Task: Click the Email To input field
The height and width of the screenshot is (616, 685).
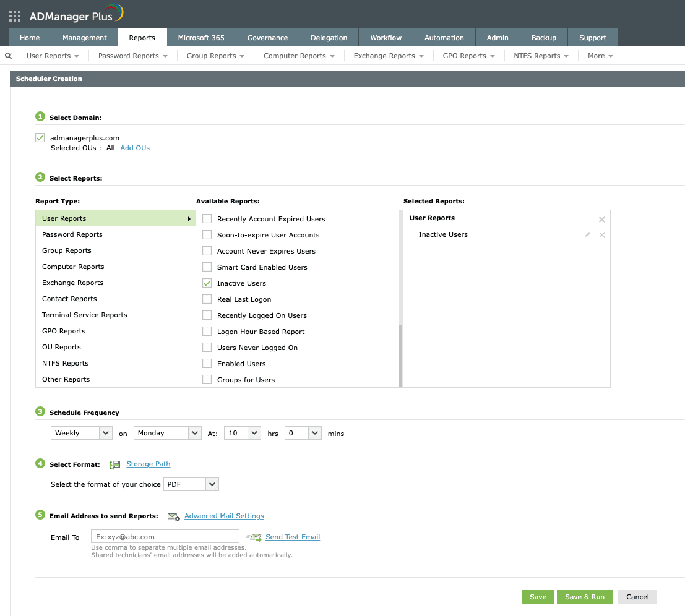Action: [165, 536]
